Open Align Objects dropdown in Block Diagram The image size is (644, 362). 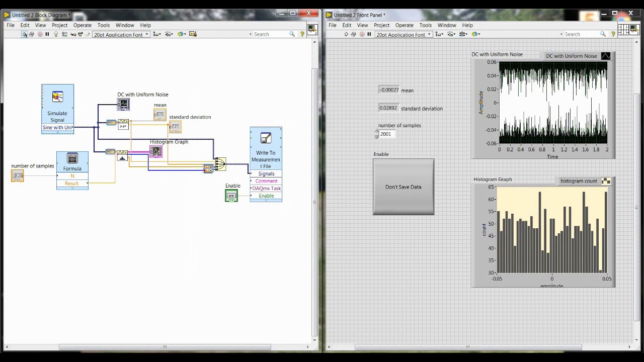(x=156, y=34)
